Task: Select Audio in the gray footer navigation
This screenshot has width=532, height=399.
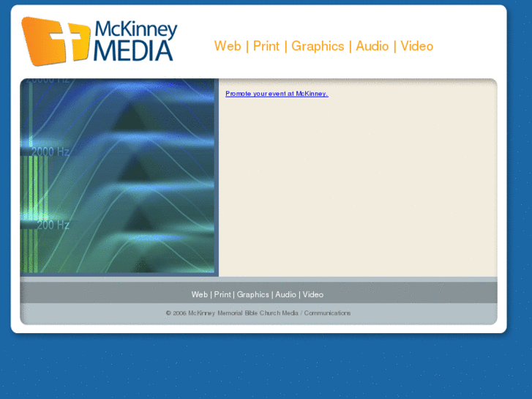Action: point(285,294)
